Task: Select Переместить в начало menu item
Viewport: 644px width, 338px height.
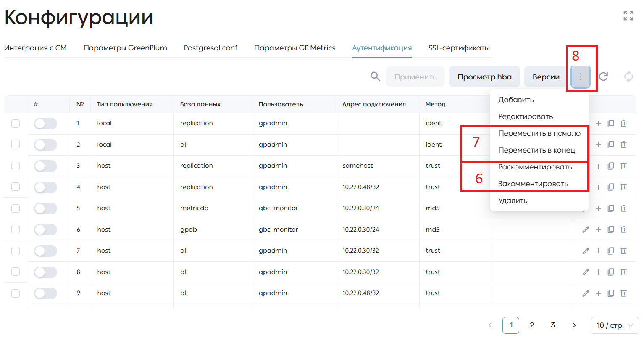Action: point(539,133)
